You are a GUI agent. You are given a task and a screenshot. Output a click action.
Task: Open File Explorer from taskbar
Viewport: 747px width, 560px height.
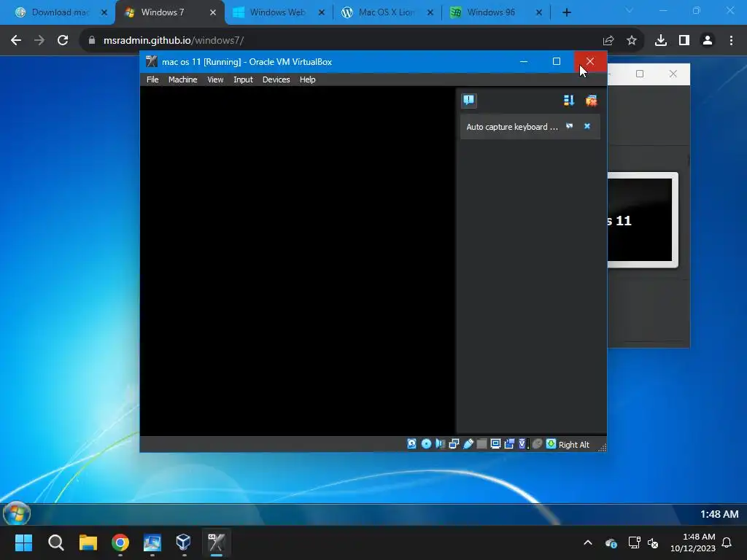(88, 542)
